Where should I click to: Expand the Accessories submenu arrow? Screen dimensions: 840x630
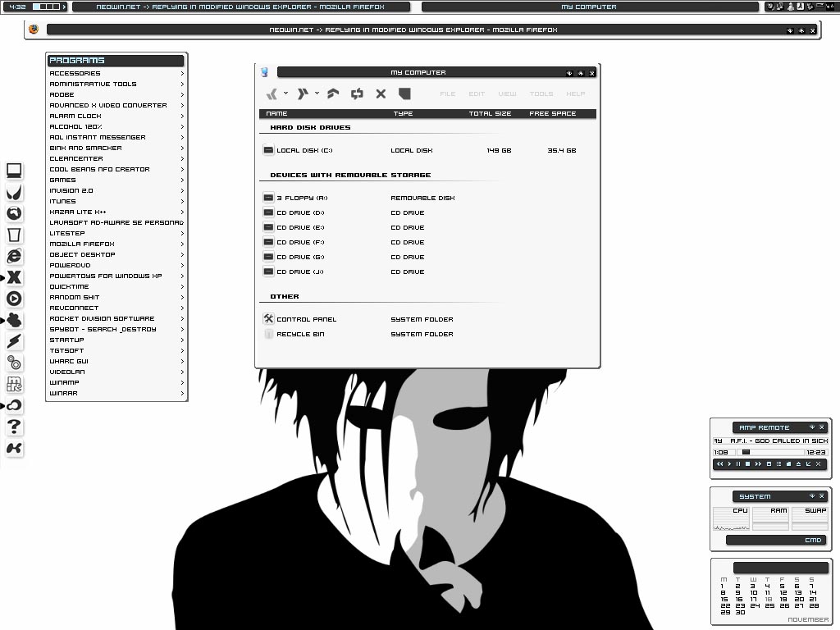pyautogui.click(x=182, y=73)
